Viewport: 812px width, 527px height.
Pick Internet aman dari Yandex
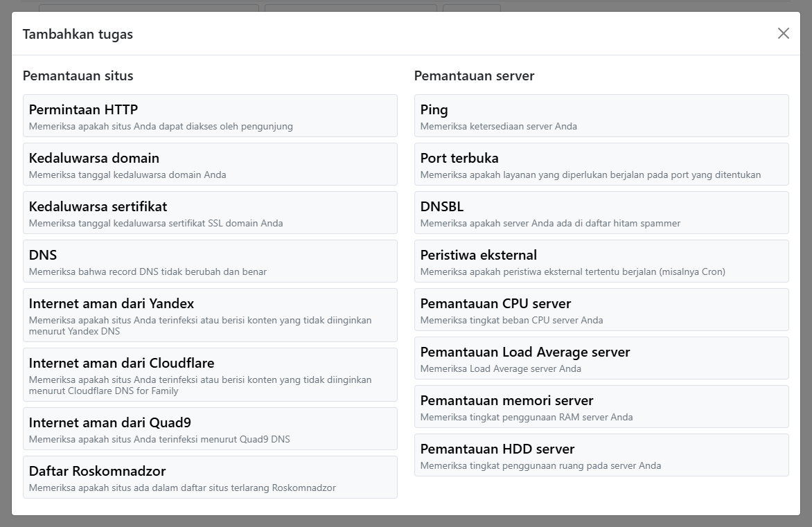point(210,315)
